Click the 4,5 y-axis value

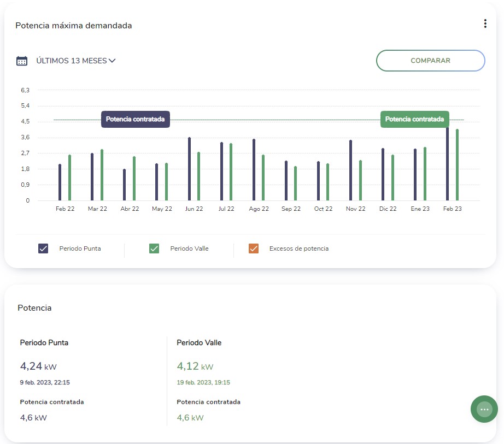coord(25,121)
